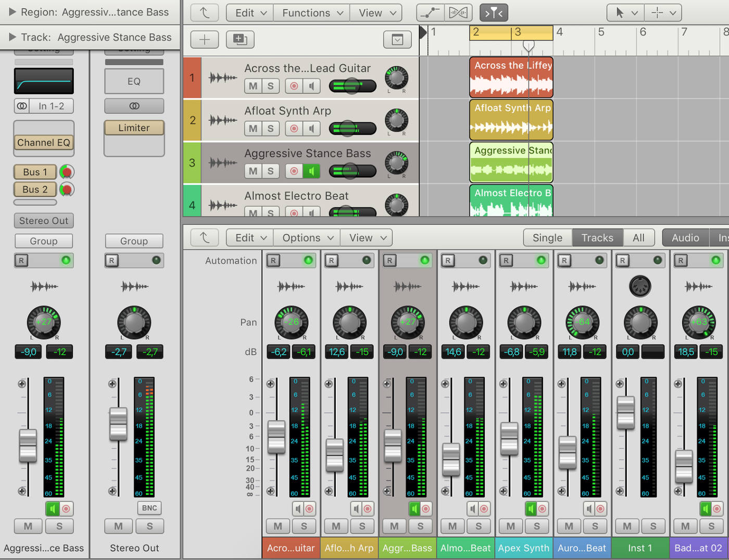Click Aggressive Stance Bass waveform track icon

223,163
